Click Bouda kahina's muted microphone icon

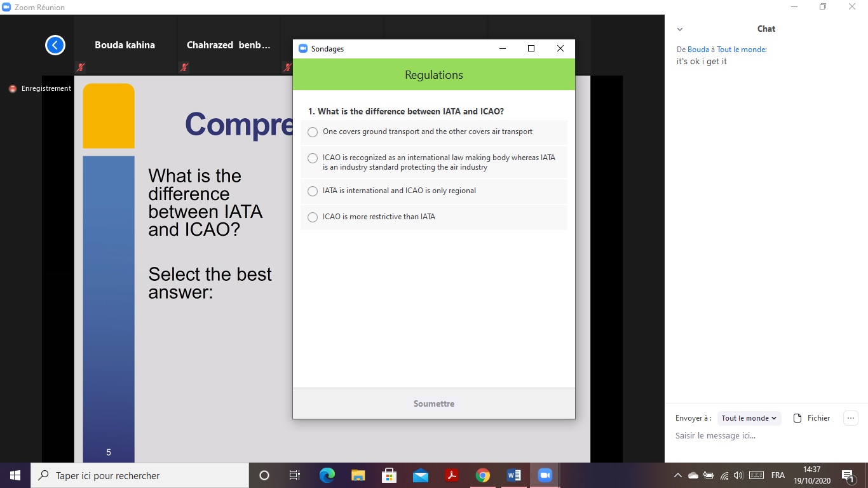(x=81, y=67)
